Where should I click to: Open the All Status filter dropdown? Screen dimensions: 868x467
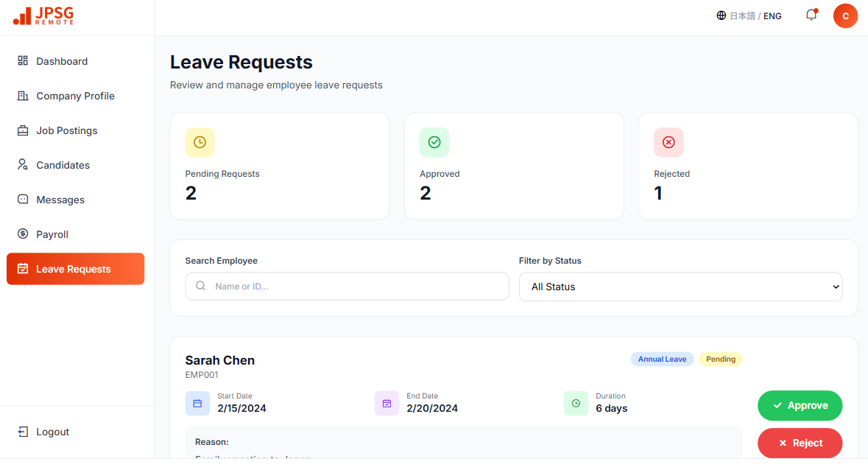680,287
